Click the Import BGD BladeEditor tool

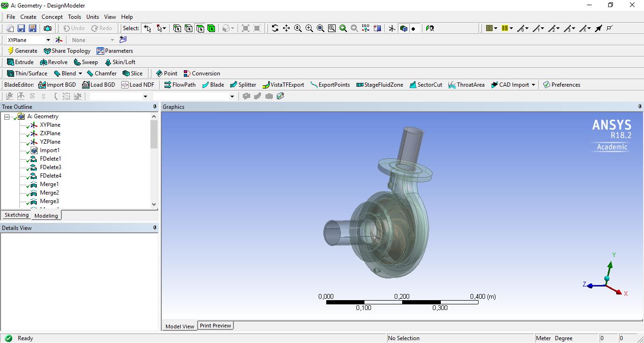pos(57,85)
